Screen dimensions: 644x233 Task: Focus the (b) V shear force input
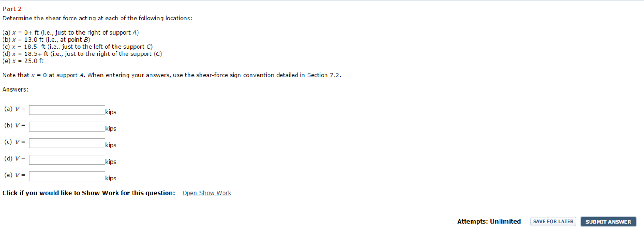(67, 127)
